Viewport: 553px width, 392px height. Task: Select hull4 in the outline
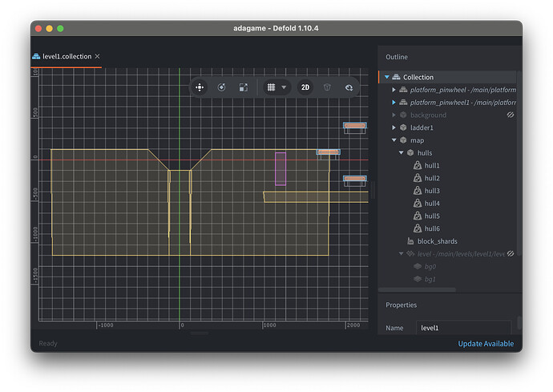432,204
